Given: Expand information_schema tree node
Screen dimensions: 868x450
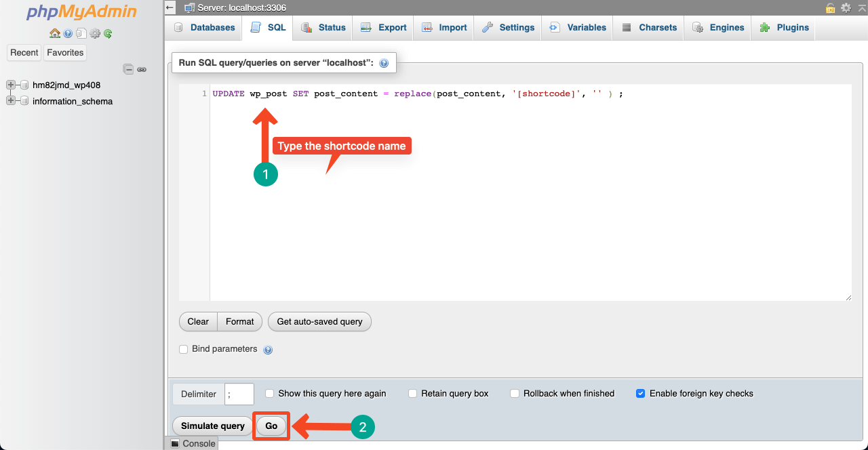Looking at the screenshot, I should coord(11,101).
